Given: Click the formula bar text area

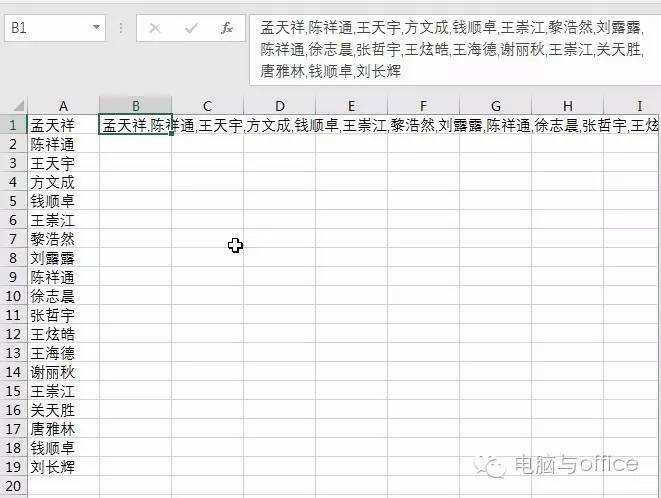Looking at the screenshot, I should click(x=455, y=50).
